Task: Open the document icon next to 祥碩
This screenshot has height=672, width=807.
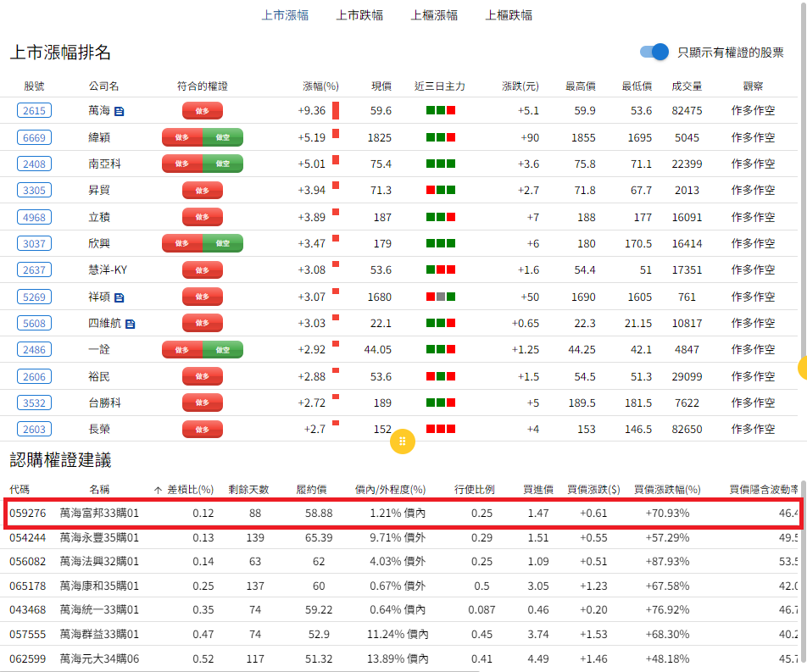Action: [x=120, y=297]
